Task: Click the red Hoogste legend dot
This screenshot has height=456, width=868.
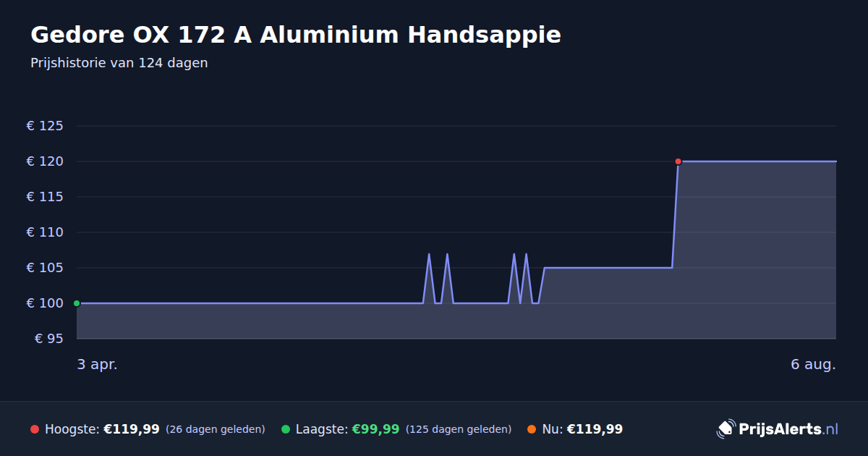Action: click(35, 429)
